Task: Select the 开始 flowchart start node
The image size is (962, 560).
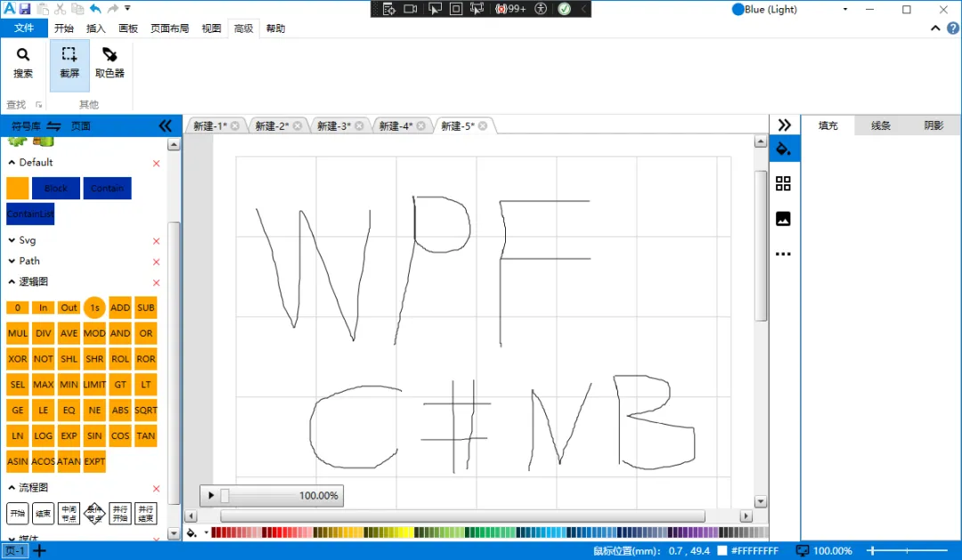Action: coord(17,513)
